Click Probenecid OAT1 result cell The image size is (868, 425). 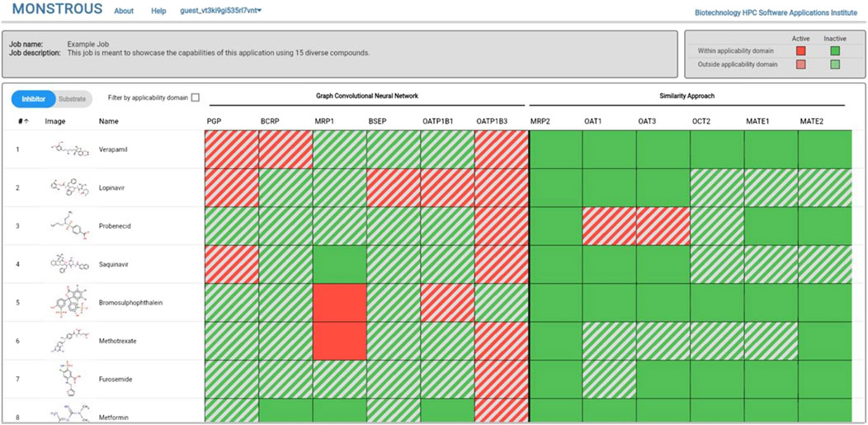610,226
